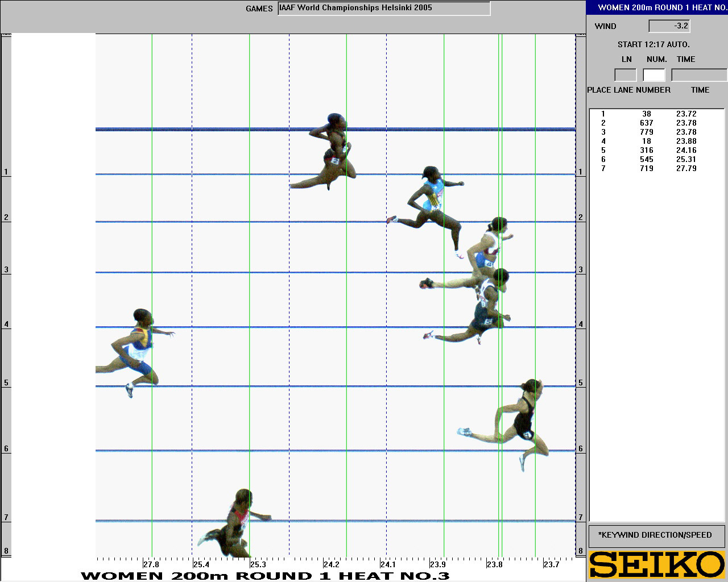Click the 27.8 mark on time scale

[151, 564]
